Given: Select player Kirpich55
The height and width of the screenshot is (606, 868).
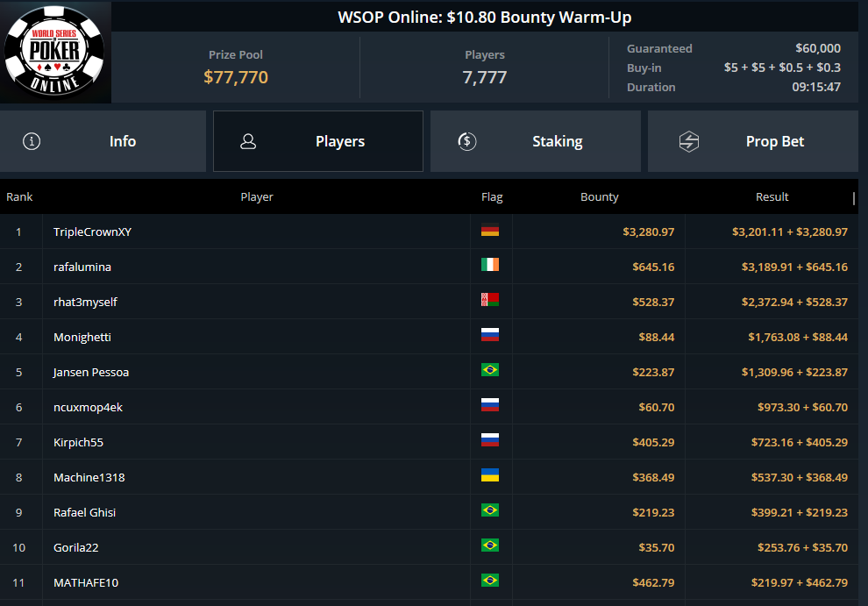Looking at the screenshot, I should click(x=79, y=442).
